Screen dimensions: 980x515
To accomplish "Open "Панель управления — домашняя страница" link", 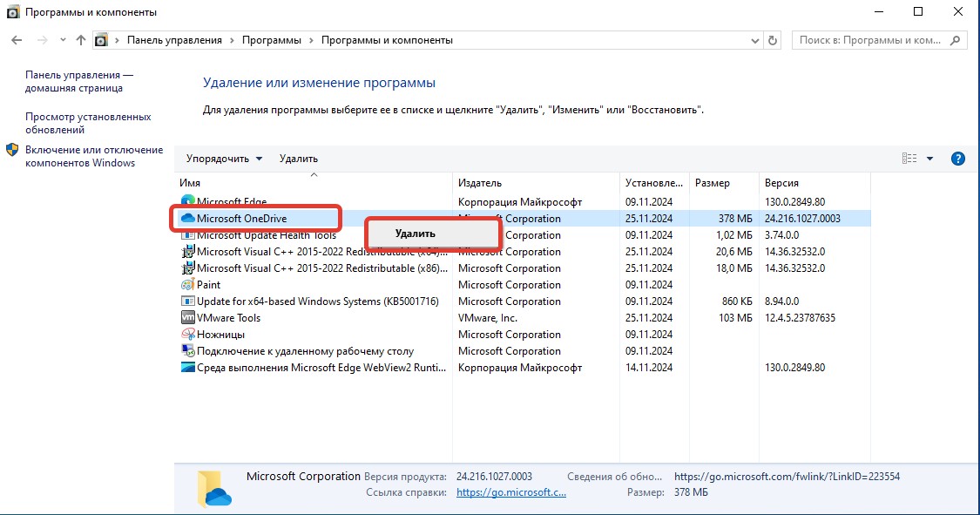I will [79, 81].
